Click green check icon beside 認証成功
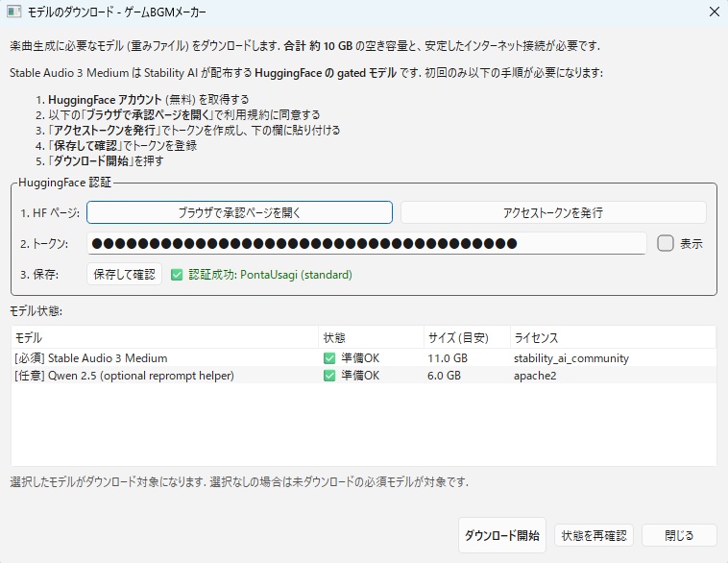This screenshot has height=563, width=728. (177, 275)
